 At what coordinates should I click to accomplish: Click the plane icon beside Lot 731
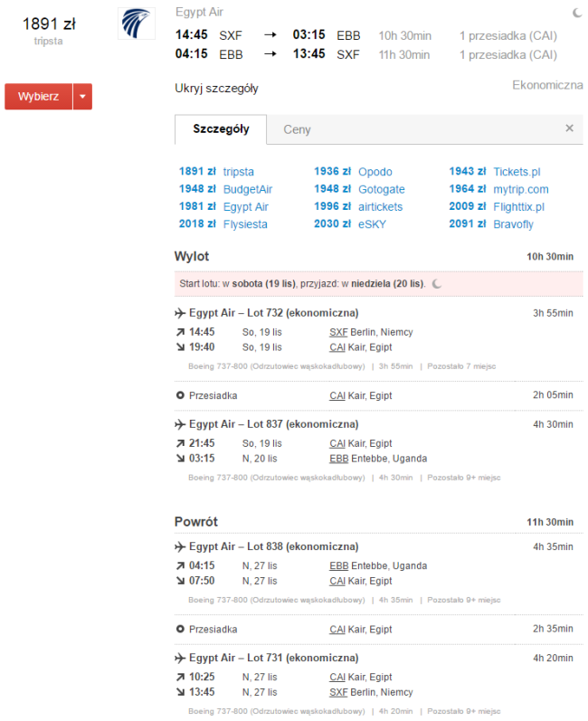[180, 659]
